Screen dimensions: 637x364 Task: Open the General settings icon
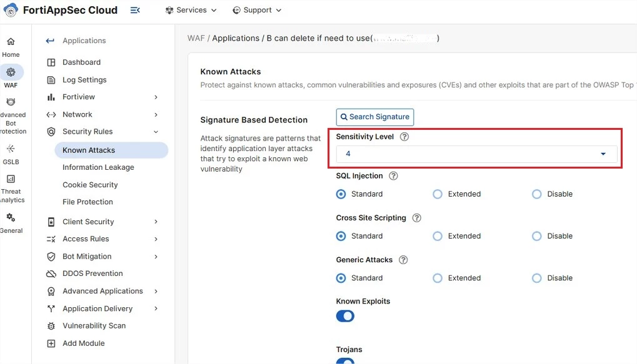[11, 217]
